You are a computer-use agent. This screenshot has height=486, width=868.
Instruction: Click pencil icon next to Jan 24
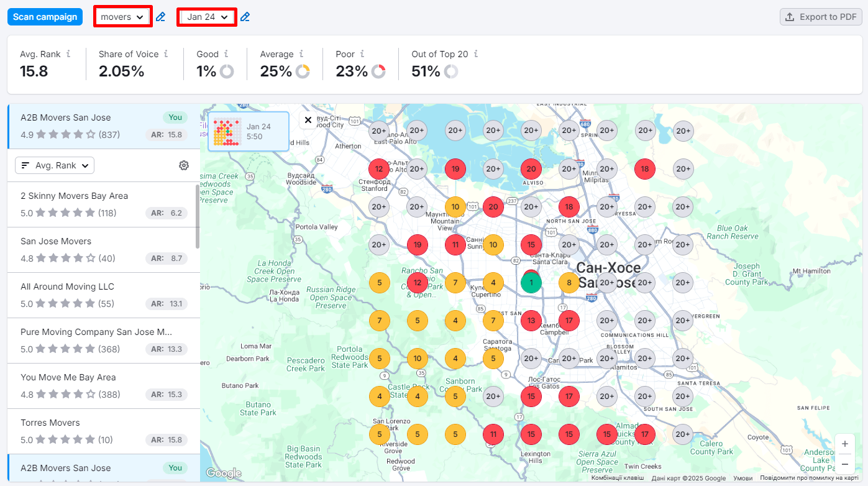245,17
